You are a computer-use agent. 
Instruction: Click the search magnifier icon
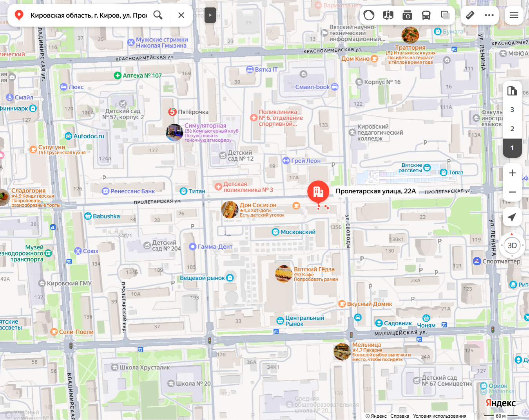pyautogui.click(x=158, y=15)
